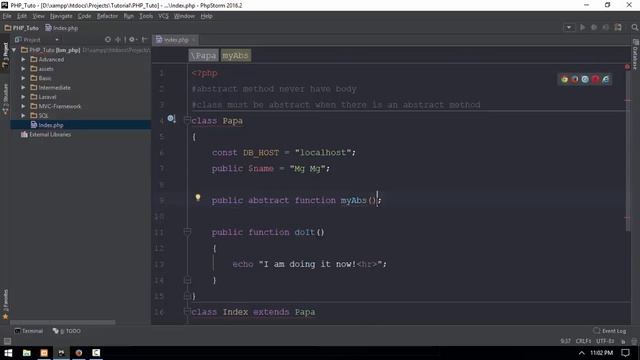The width and height of the screenshot is (640, 360).
Task: Click the taskbar clock showing 11:02 PM
Action: (602, 353)
